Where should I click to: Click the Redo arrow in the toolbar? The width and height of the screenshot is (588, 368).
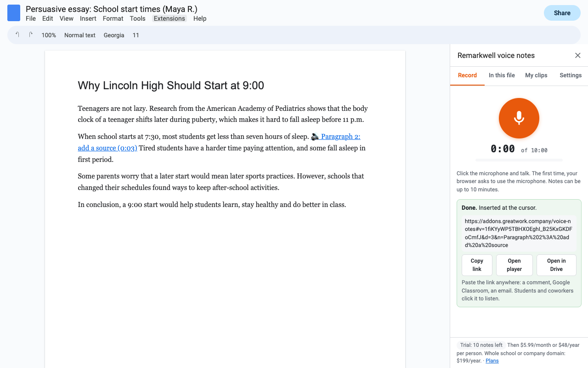pos(31,35)
